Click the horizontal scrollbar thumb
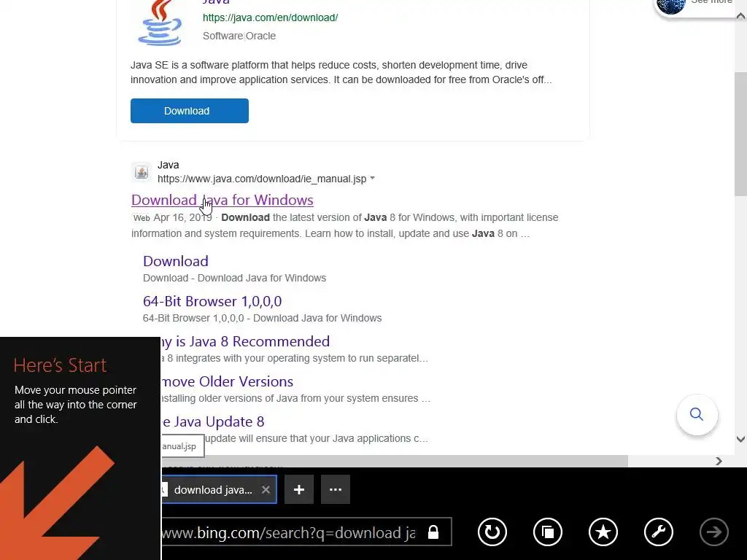 [395, 461]
